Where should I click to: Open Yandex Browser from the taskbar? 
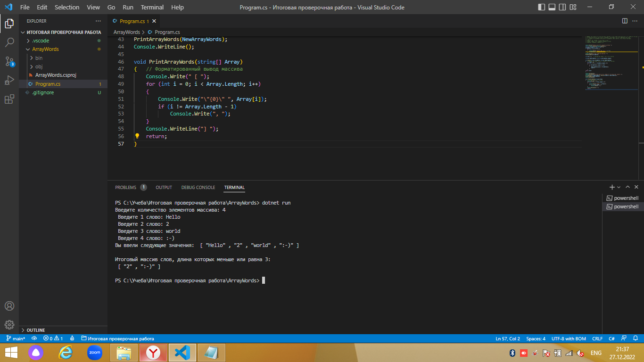(x=153, y=352)
